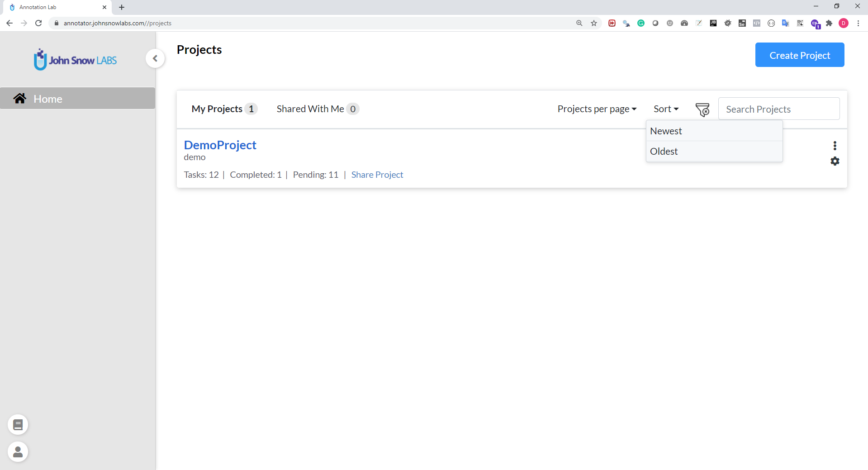Viewport: 868px width, 470px height.
Task: Select Oldest sort option
Action: tap(714, 152)
